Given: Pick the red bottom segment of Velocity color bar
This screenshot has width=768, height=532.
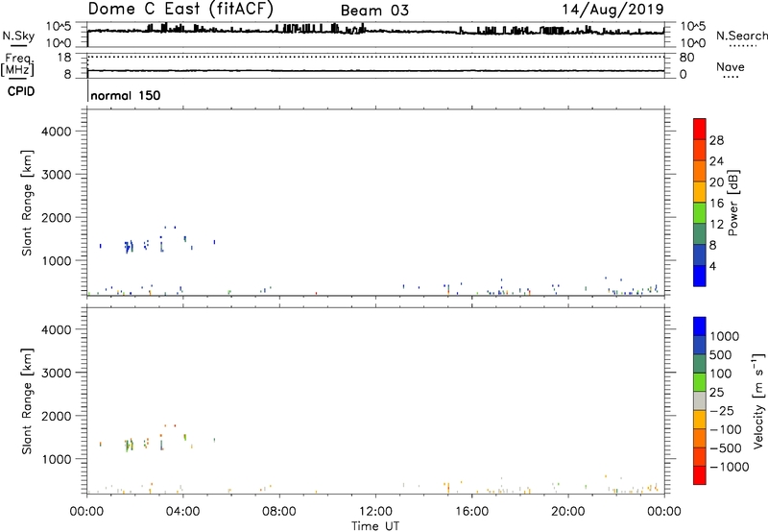Looking at the screenshot, I should click(x=700, y=475).
